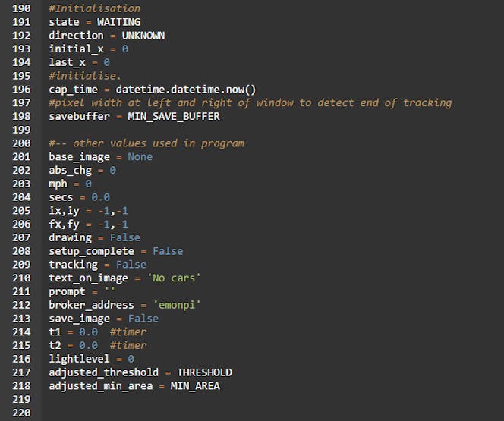This screenshot has width=504, height=421.
Task: Click 'False' value on setup_complete line
Action: click(168, 251)
